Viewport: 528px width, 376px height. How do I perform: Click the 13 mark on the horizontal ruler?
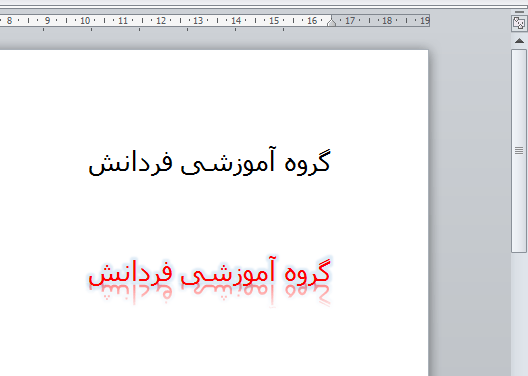(198, 21)
